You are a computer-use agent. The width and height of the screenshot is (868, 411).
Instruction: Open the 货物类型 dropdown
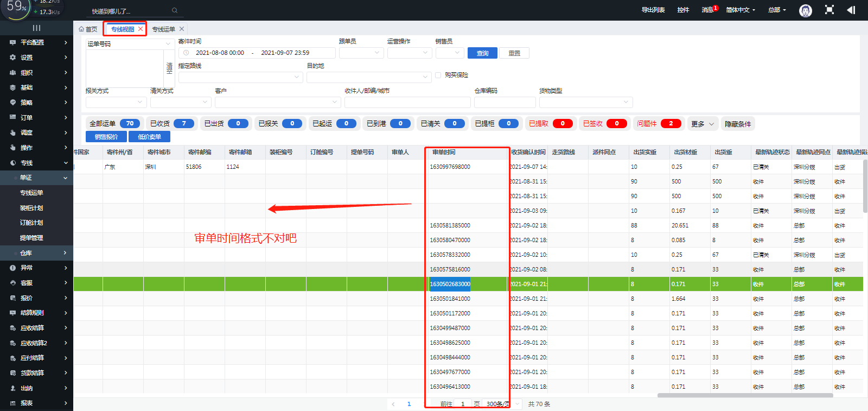[x=586, y=102]
